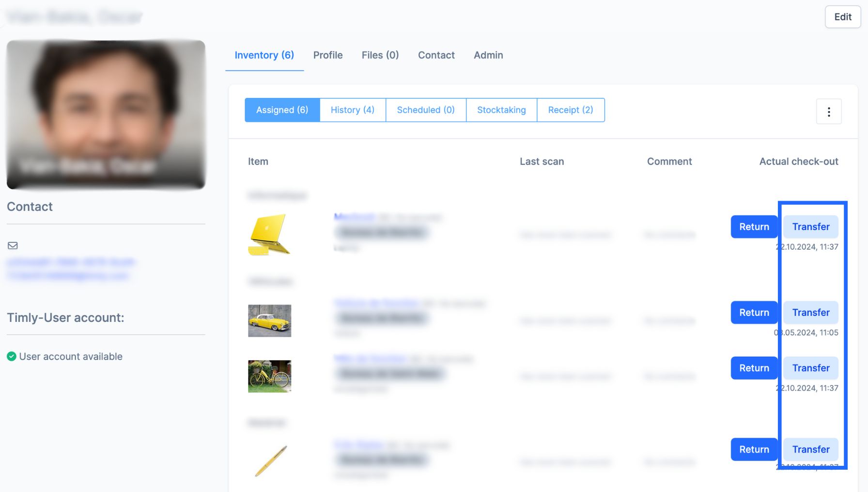The height and width of the screenshot is (492, 868).
Task: Transfer the yellow laptop item
Action: pos(811,227)
